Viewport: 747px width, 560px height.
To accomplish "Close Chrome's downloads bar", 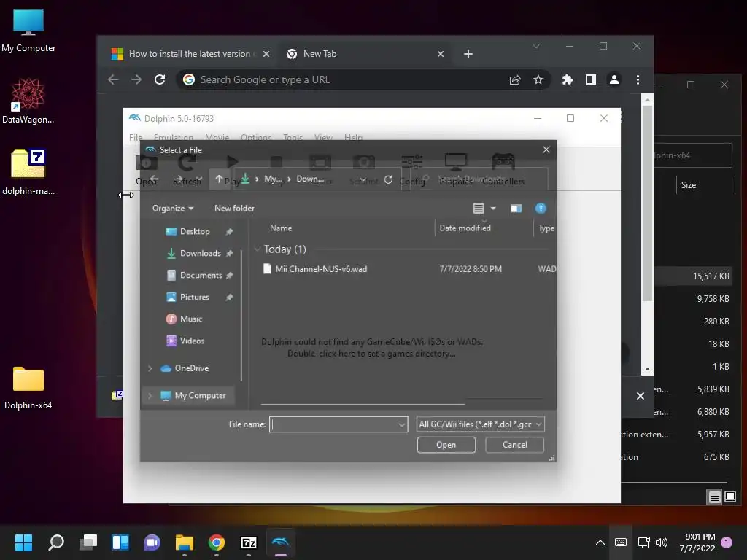I will coord(640,396).
